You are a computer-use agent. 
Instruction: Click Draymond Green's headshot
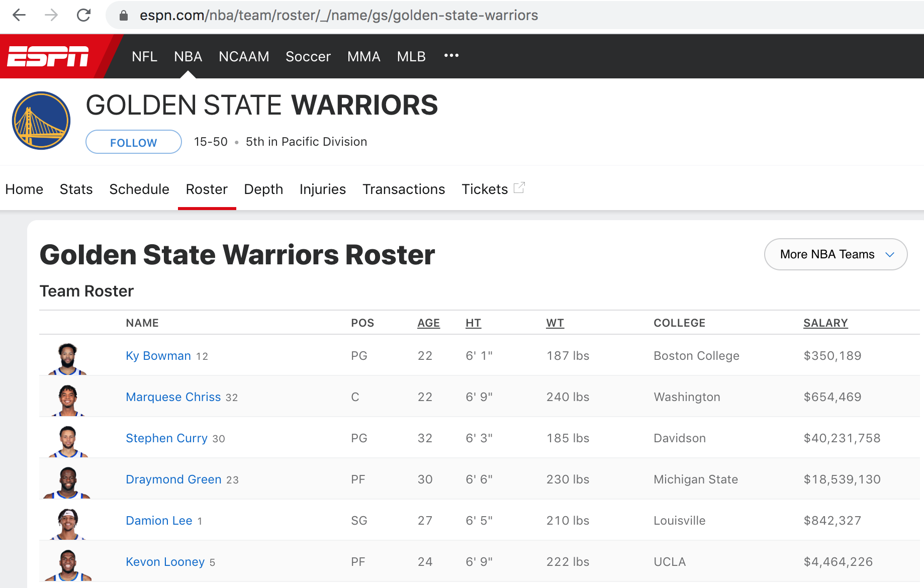tap(67, 482)
